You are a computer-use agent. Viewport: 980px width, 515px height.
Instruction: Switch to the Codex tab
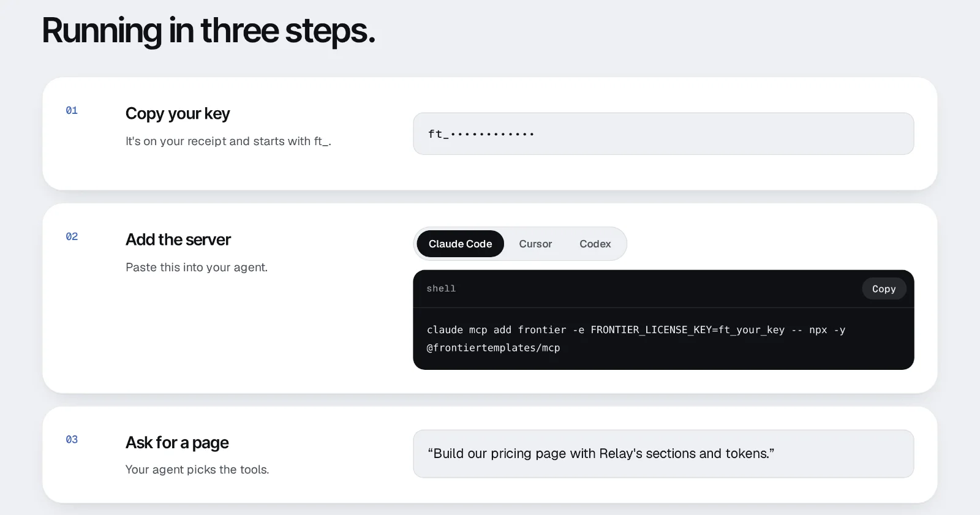coord(595,244)
